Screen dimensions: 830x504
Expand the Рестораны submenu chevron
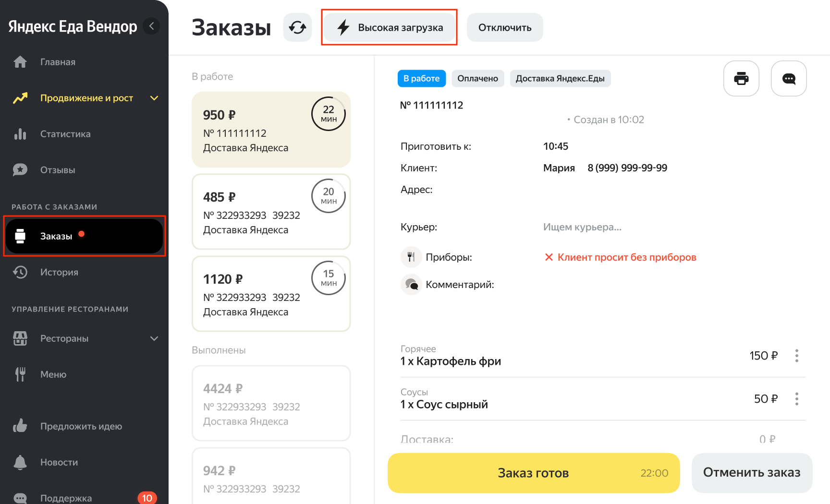[x=154, y=338]
